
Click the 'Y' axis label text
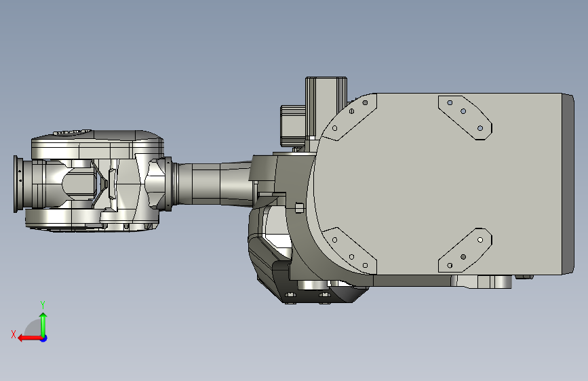point(43,304)
